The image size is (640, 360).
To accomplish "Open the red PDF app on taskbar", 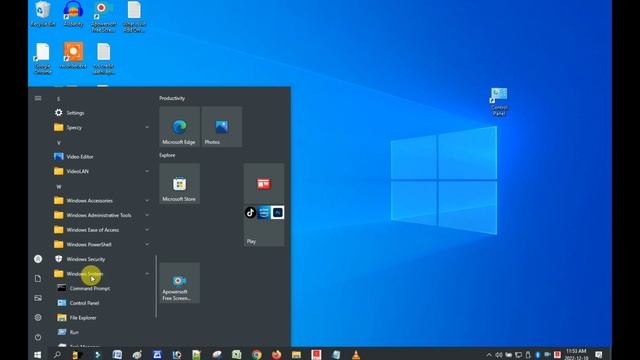I will 316,355.
